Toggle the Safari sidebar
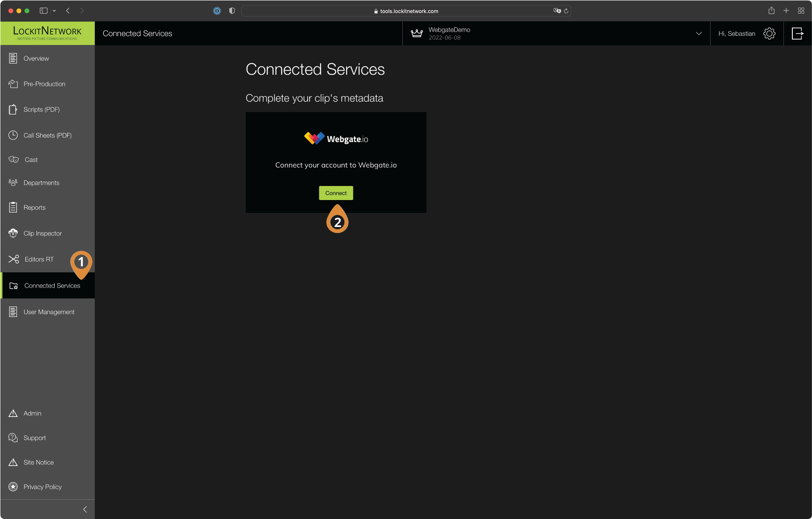812x519 pixels. (43, 11)
